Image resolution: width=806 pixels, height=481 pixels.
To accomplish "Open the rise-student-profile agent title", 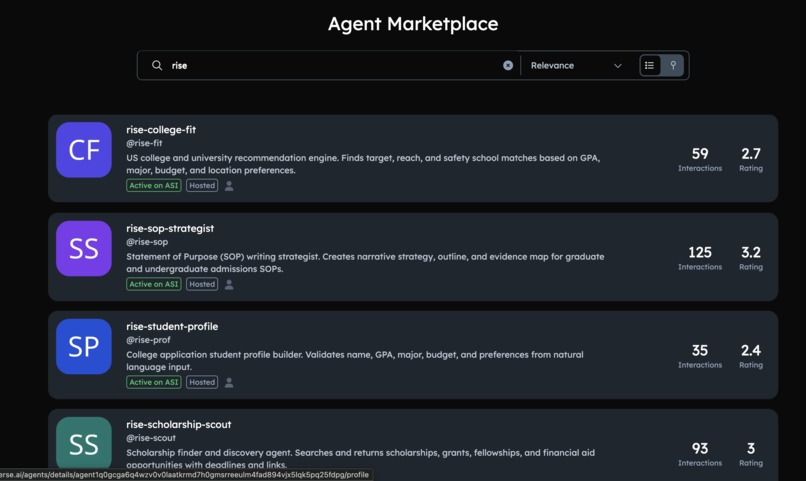I will click(x=172, y=326).
